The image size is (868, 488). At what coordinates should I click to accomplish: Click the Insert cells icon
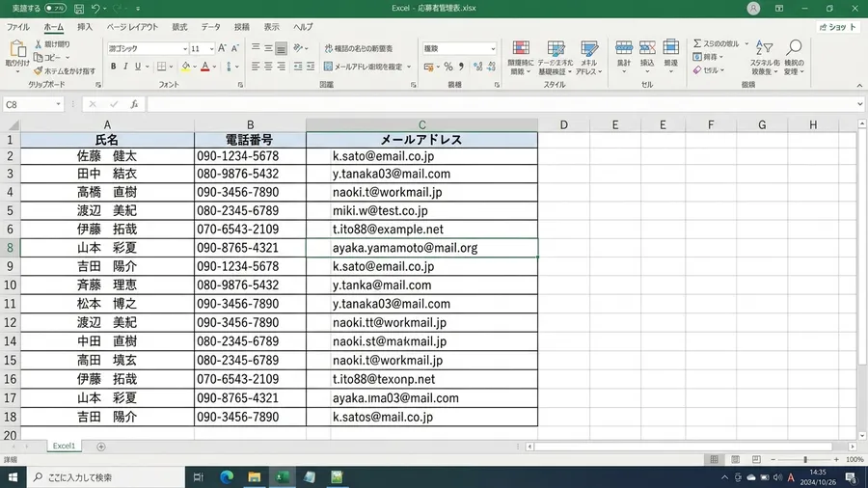click(624, 48)
